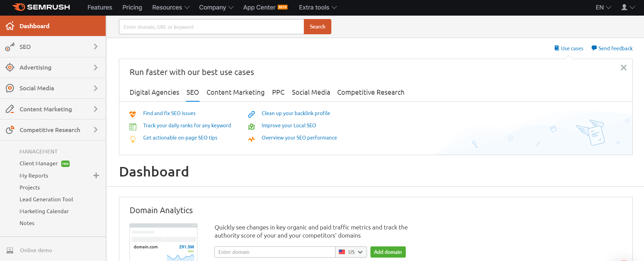Switch to the Competitive Research tab
This screenshot has width=644, height=261.
(x=371, y=92)
